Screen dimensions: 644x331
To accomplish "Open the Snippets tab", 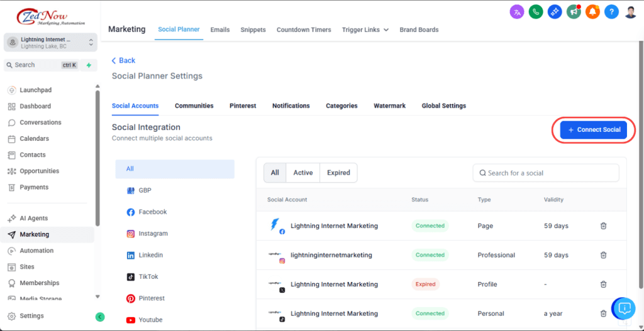I will (x=253, y=30).
